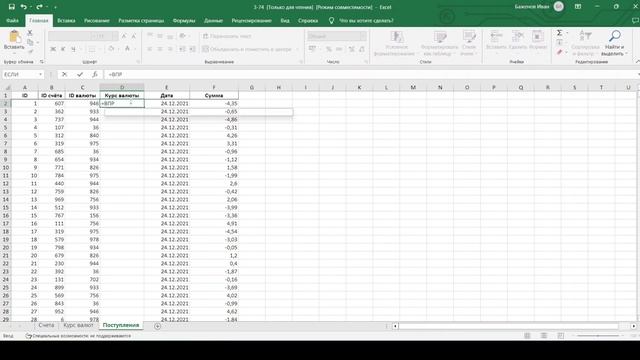Select the Курс валюты header cell

click(x=122, y=95)
